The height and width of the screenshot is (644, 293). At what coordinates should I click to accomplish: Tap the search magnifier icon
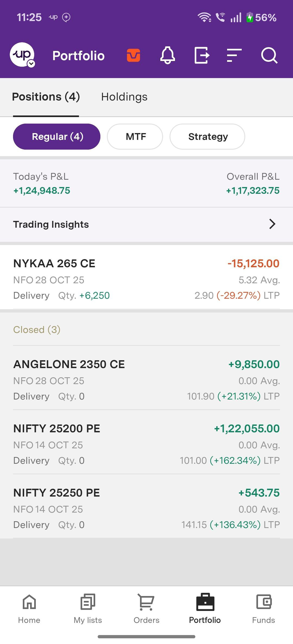(x=269, y=55)
